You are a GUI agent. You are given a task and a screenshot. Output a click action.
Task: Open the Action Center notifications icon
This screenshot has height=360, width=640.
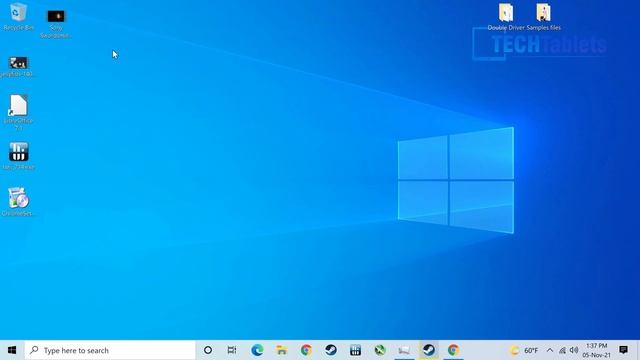click(x=623, y=350)
